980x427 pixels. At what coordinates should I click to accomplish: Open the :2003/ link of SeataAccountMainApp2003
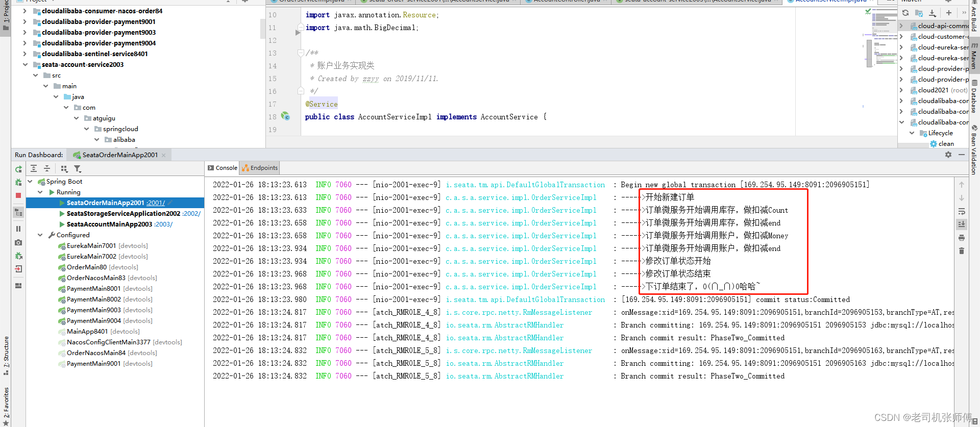pos(163,224)
